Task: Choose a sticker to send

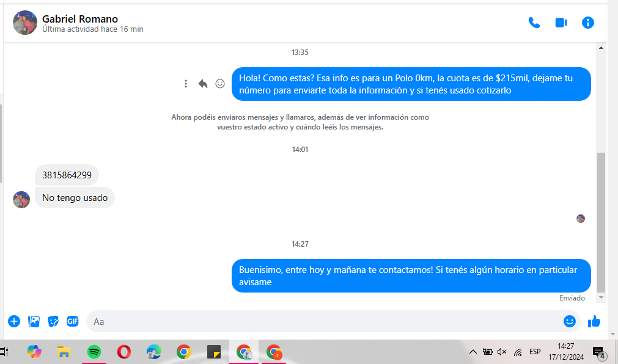Action: tap(54, 321)
